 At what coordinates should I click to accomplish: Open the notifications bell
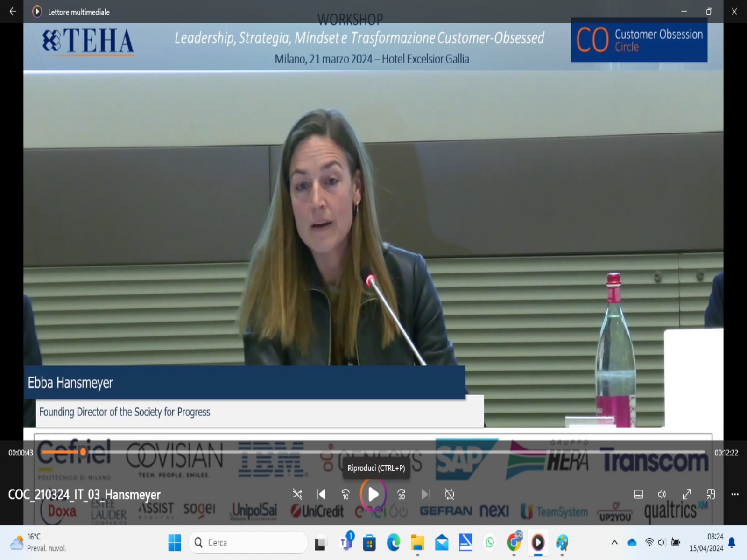732,542
